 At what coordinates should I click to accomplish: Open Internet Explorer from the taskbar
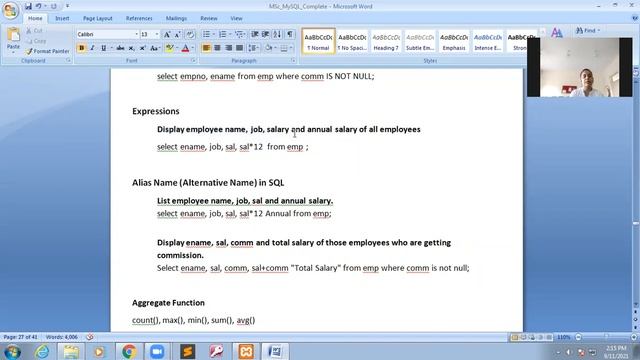[x=42, y=351]
